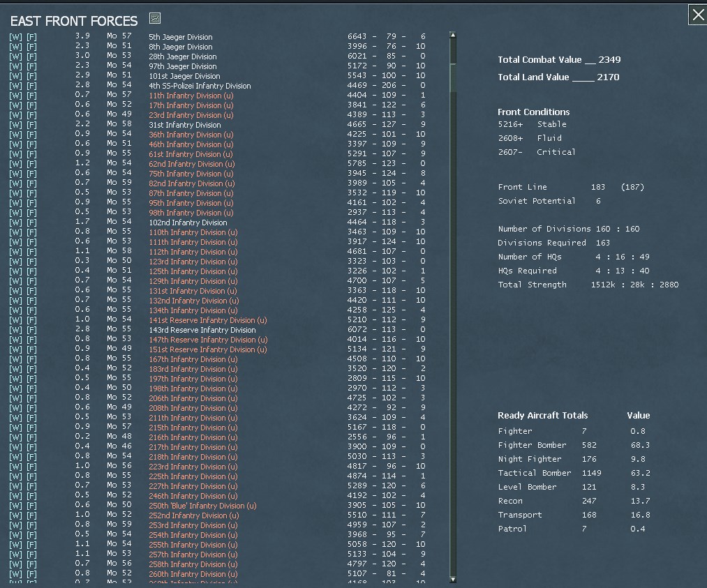Click [W] for 102nd Infantry Division

point(16,223)
